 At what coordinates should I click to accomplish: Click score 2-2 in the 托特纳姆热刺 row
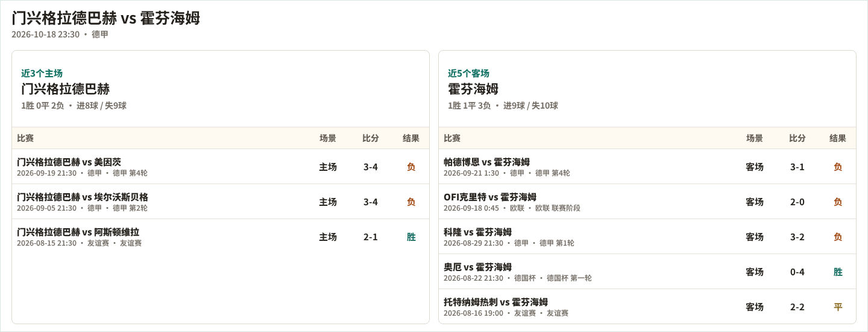797,307
